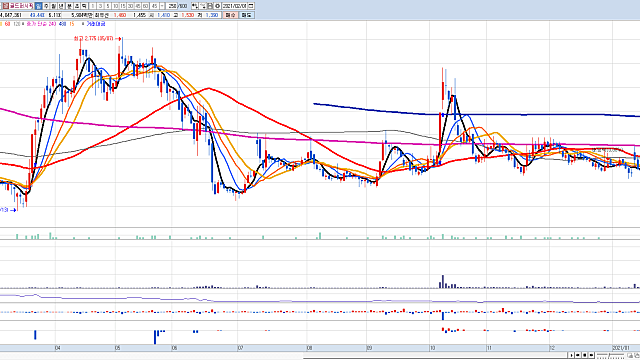Click the 120 moving average legend
The image size is (640, 360).
point(17,24)
